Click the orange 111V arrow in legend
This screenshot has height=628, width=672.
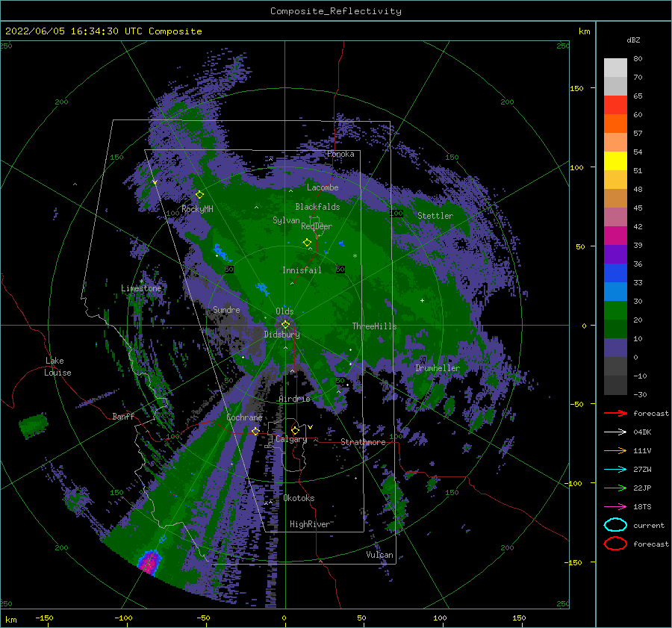click(615, 450)
